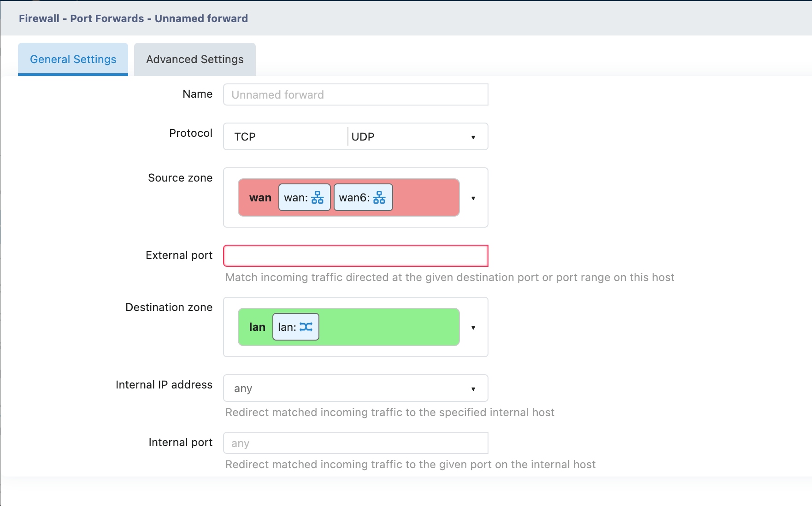Screen dimensions: 812x506
Task: Focus the Name text field
Action: (x=355, y=95)
